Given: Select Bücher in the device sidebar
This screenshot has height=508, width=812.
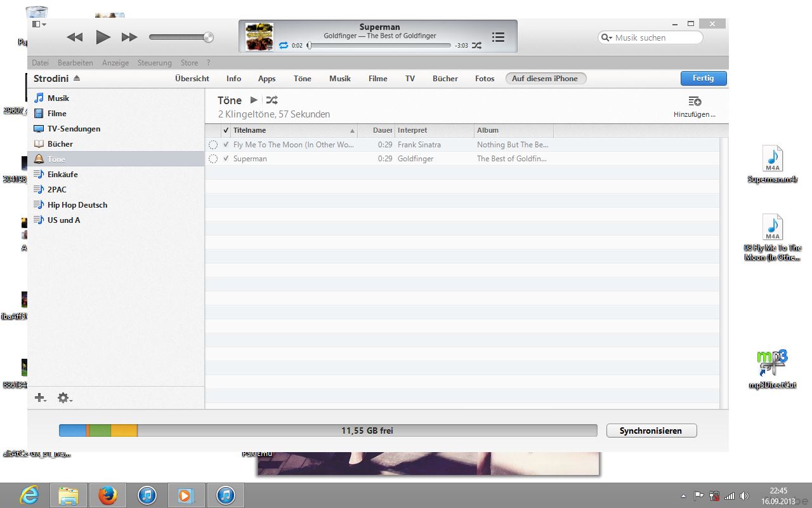Looking at the screenshot, I should 116,144.
